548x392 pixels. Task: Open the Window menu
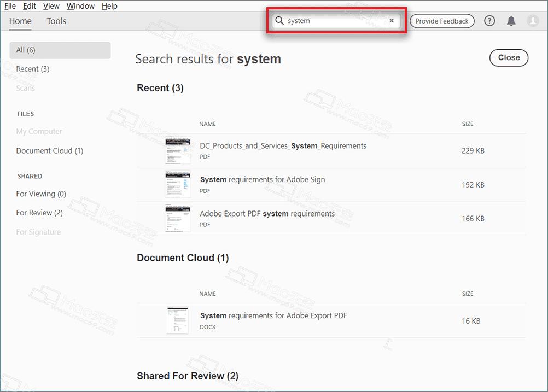tap(80, 6)
